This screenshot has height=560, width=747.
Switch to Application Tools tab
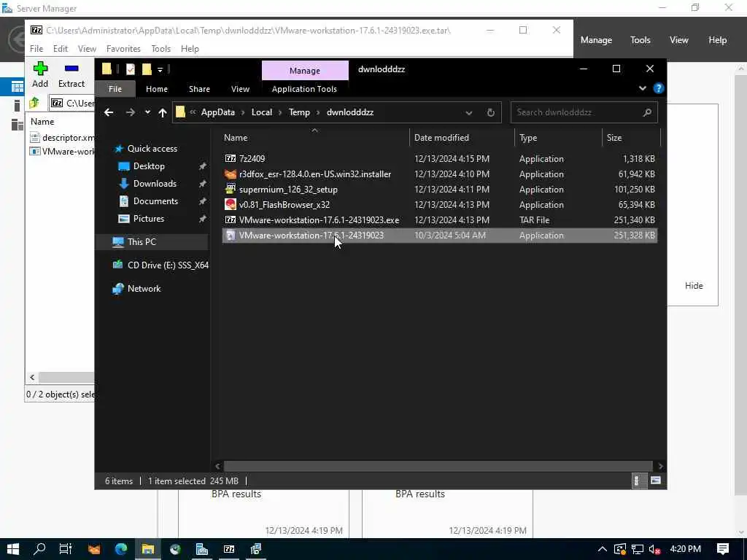click(x=304, y=89)
